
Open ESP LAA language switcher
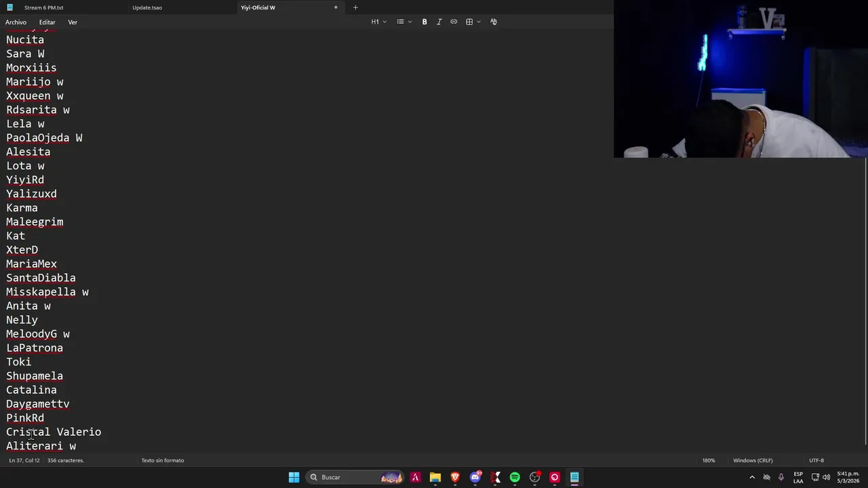(x=798, y=477)
